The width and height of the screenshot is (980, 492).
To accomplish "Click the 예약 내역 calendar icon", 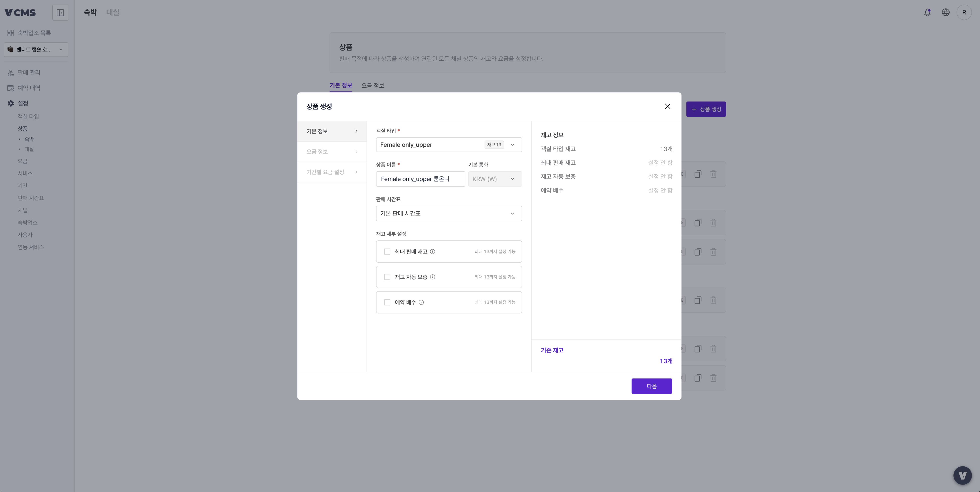I will (11, 88).
